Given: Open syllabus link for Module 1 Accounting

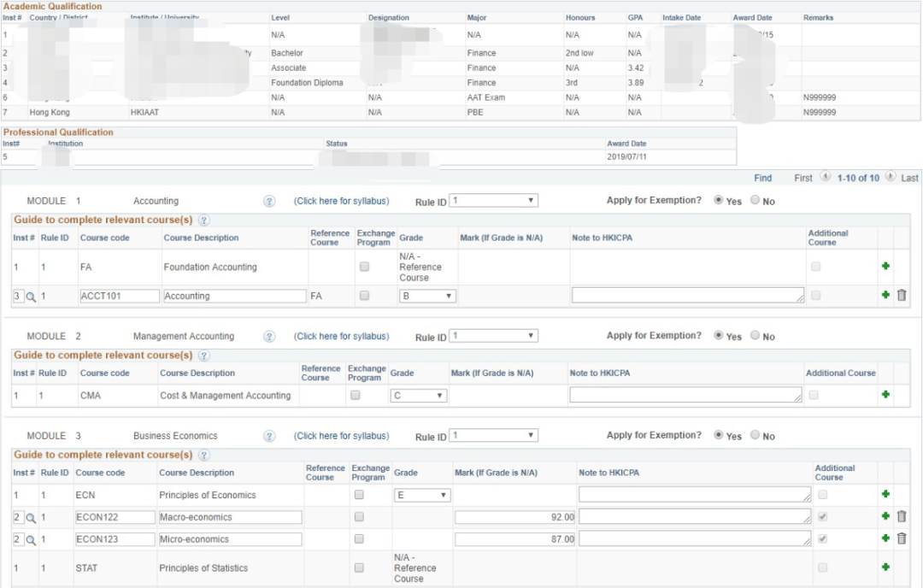Looking at the screenshot, I should pos(341,202).
